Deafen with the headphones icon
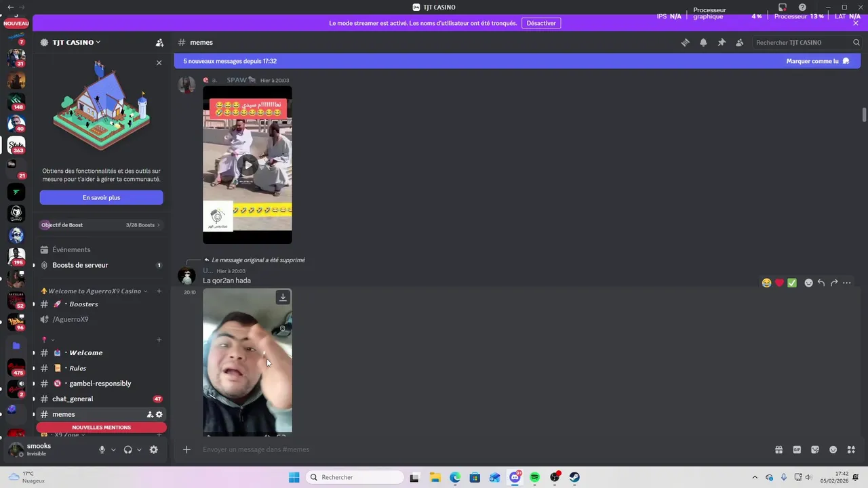 point(127,449)
